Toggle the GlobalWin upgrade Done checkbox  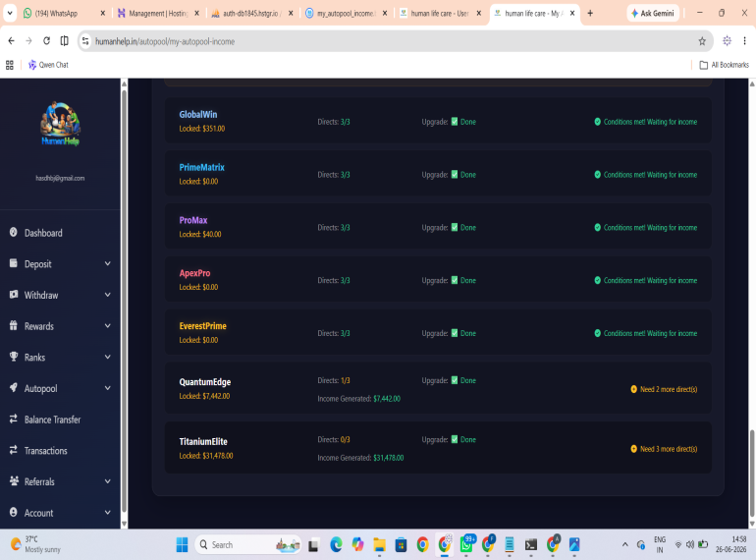(x=455, y=122)
